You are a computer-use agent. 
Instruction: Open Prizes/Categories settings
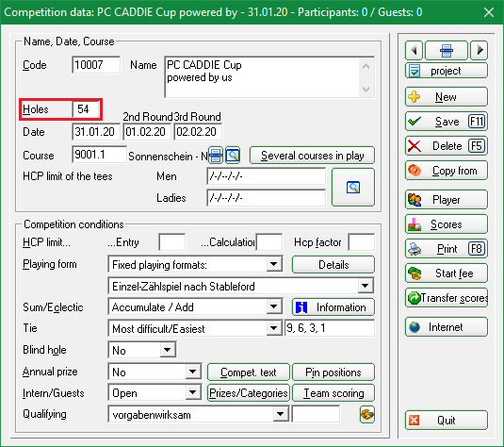coord(248,393)
